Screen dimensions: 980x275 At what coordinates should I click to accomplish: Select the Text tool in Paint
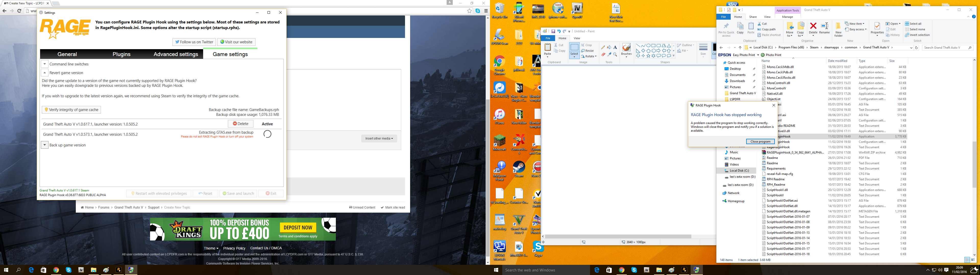pyautogui.click(x=615, y=47)
